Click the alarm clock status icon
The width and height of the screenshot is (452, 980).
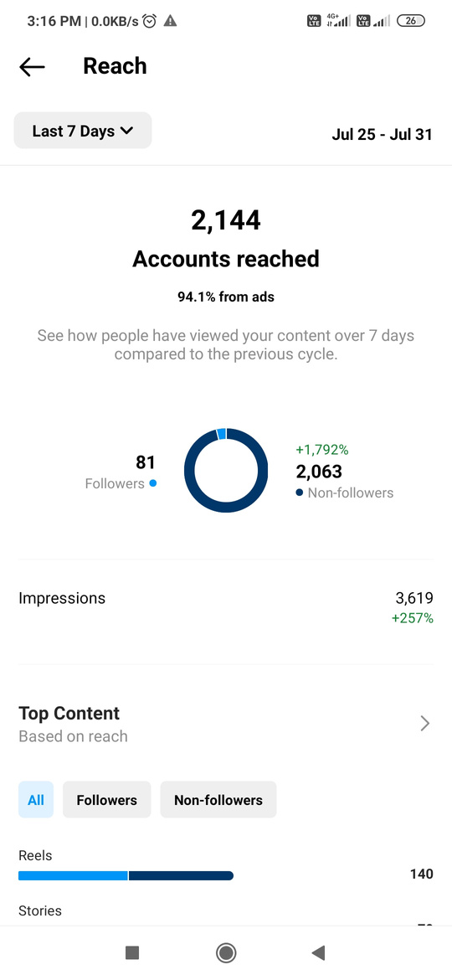click(150, 21)
